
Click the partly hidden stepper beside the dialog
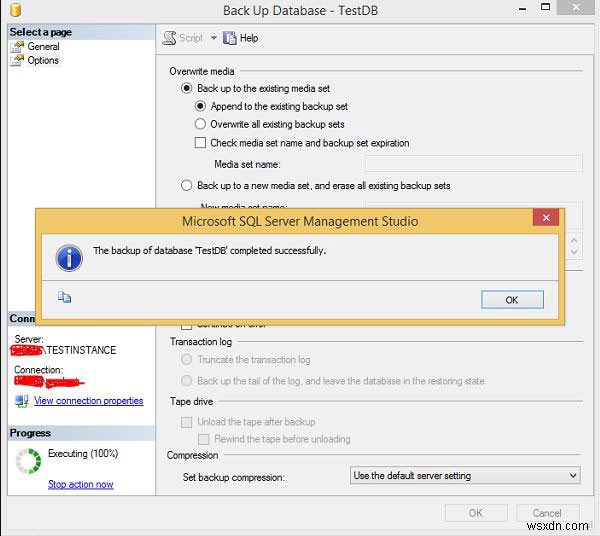[574, 246]
